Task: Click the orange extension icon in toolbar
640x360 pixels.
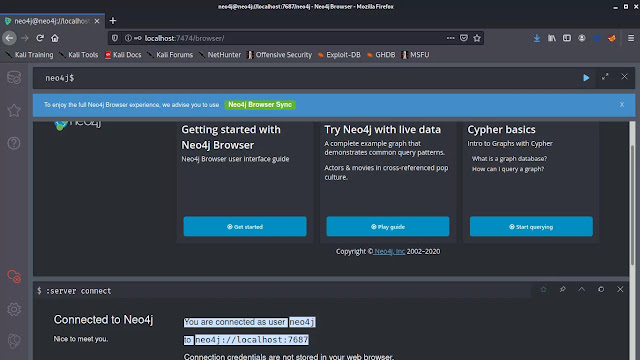Action: 611,38
